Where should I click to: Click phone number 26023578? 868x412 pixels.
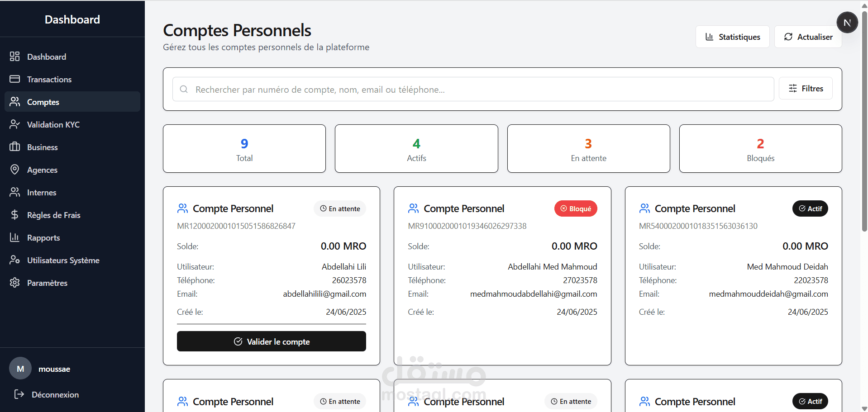(349, 280)
